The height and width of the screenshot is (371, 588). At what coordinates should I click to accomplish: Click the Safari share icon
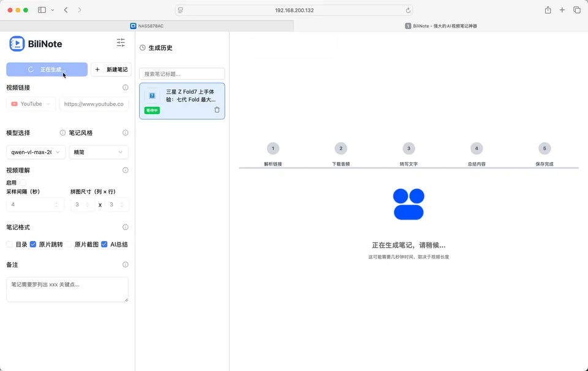click(x=548, y=10)
